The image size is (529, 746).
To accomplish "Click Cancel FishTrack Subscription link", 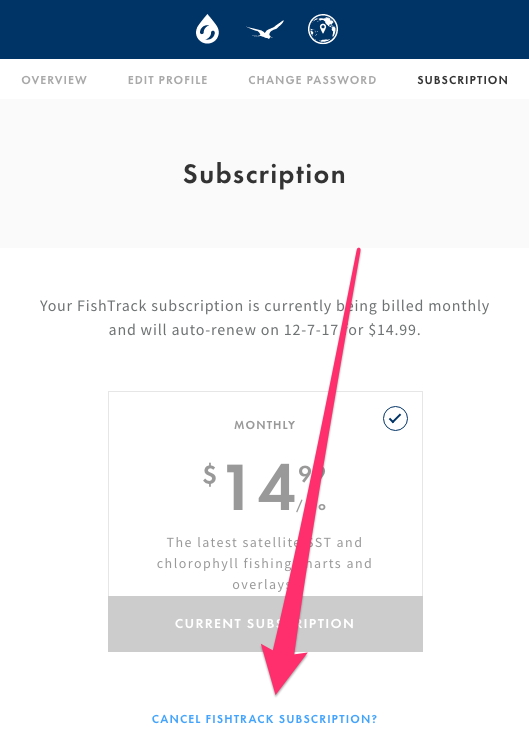I will tap(264, 719).
